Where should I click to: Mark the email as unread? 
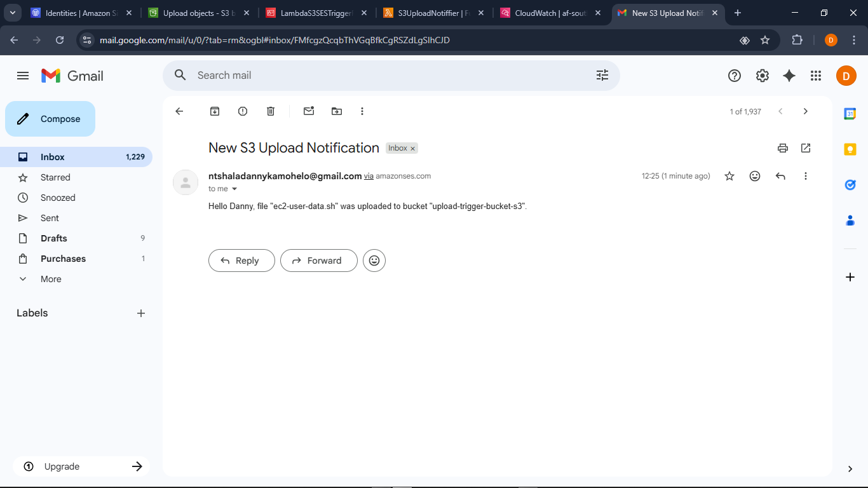(x=309, y=111)
